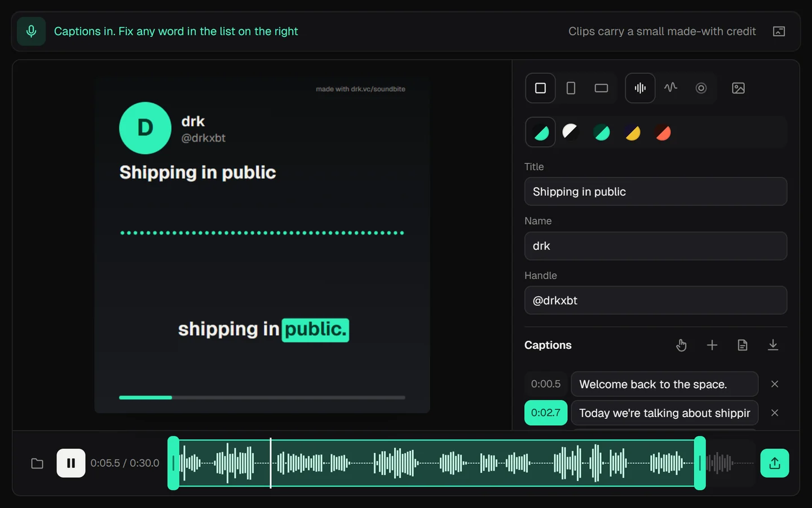The width and height of the screenshot is (812, 508).
Task: Choose the bar waveform visual style
Action: [640, 88]
